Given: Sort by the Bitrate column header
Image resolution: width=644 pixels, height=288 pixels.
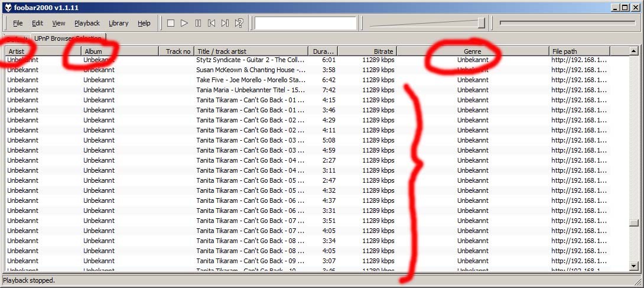Looking at the screenshot, I should [366, 51].
